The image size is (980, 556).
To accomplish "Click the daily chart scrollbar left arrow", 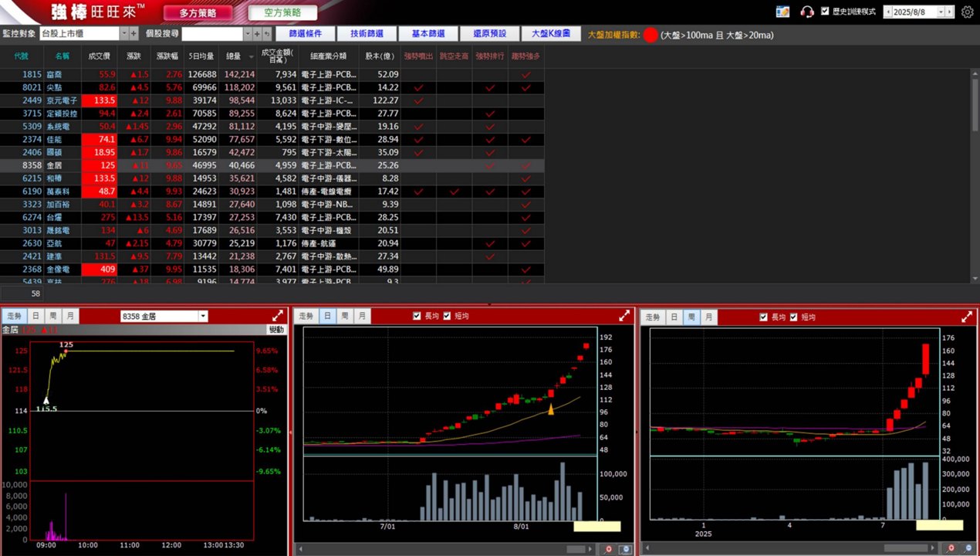I will coord(299,549).
